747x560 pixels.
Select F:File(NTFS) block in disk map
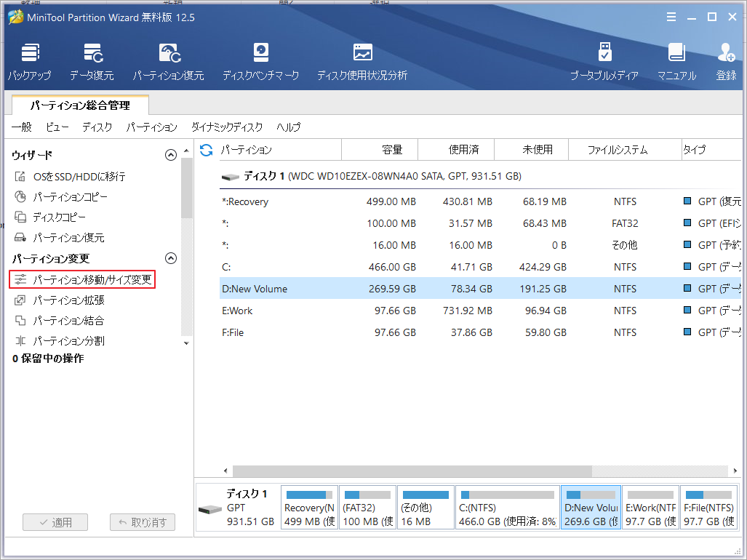click(x=709, y=507)
